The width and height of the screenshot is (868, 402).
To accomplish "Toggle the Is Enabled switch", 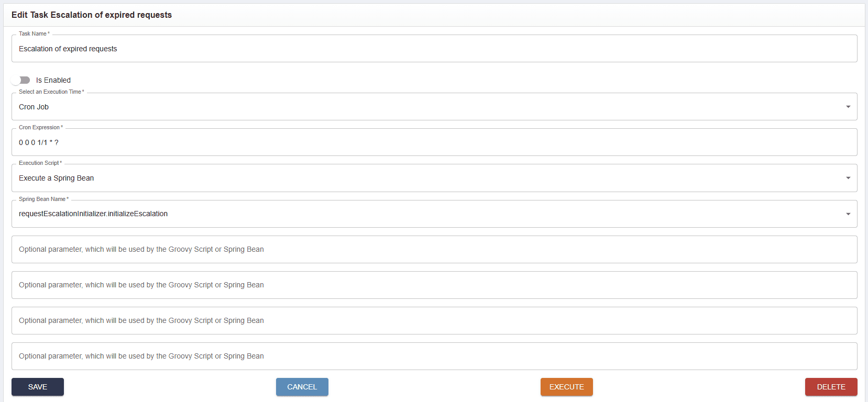I will coord(21,80).
